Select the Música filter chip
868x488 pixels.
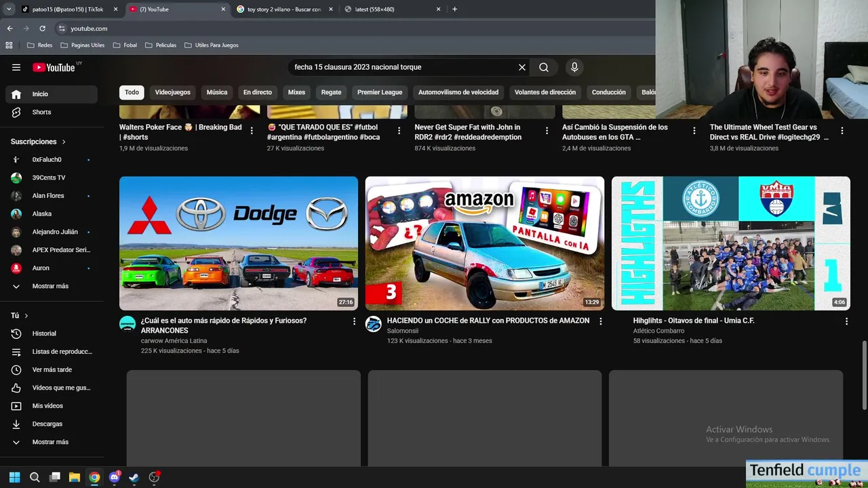[x=217, y=92]
